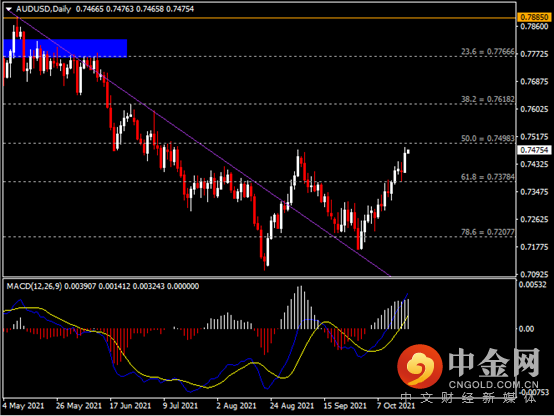Select the blue rectangle zone on chart
Viewport: 554px width, 416px height.
[65, 48]
